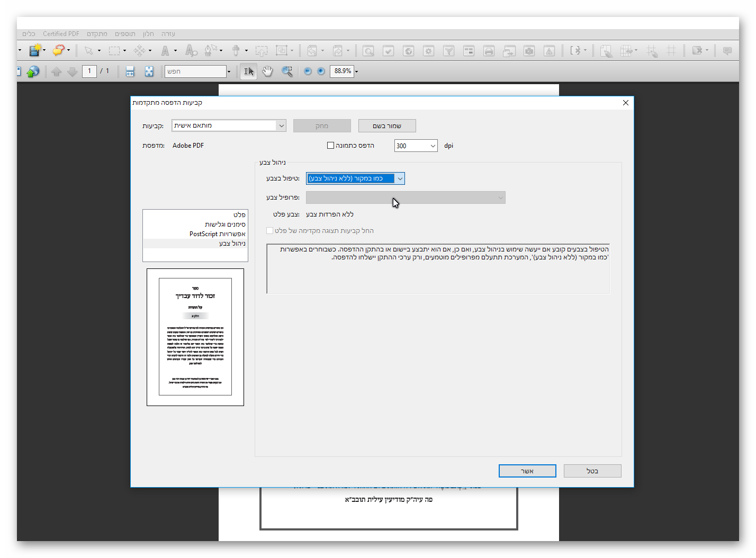Screen dimensions: 756x558
Task: Click the cloud comment tool icon
Action: click(58, 51)
